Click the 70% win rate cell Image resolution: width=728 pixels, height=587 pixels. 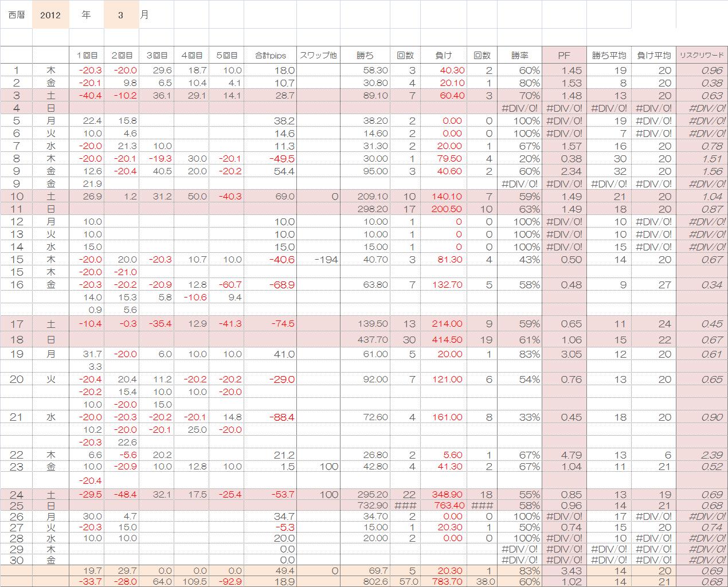tap(519, 95)
